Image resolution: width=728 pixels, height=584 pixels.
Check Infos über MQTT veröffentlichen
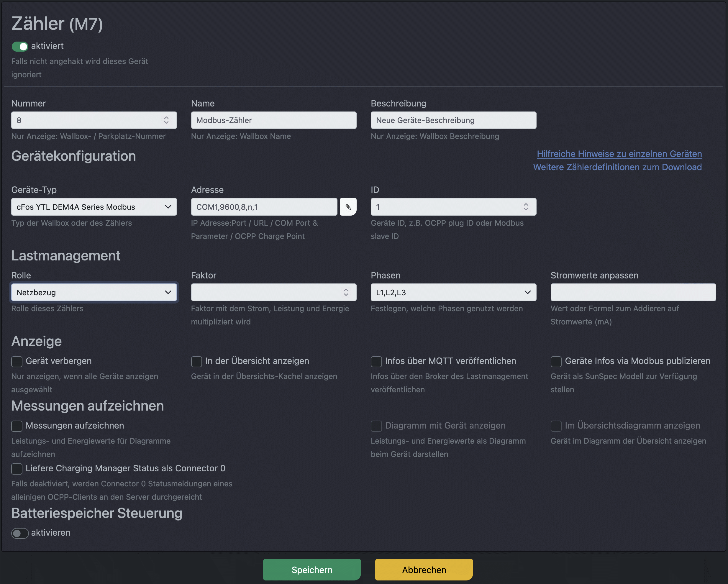point(376,362)
